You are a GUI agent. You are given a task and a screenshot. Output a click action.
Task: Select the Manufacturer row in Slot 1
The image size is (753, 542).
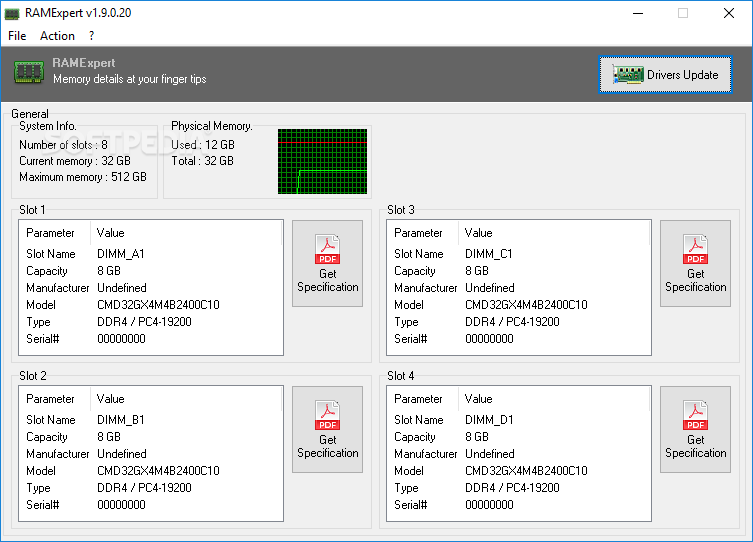point(150,288)
